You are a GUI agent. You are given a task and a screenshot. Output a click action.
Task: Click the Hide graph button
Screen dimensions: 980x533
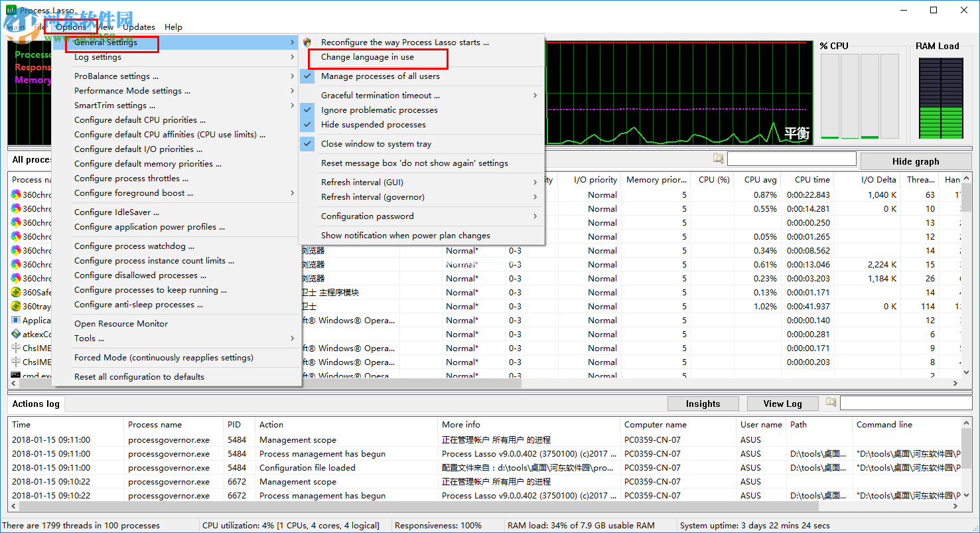click(916, 161)
